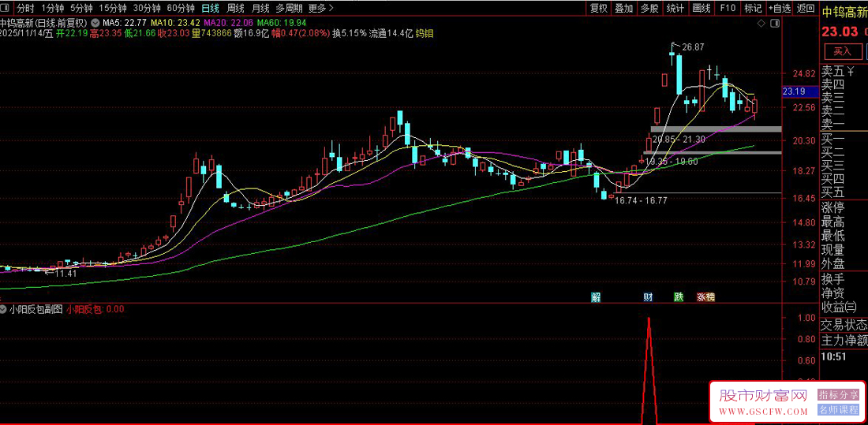The image size is (868, 425).
Task: Click the 叠加 overlay button
Action: pos(624,8)
